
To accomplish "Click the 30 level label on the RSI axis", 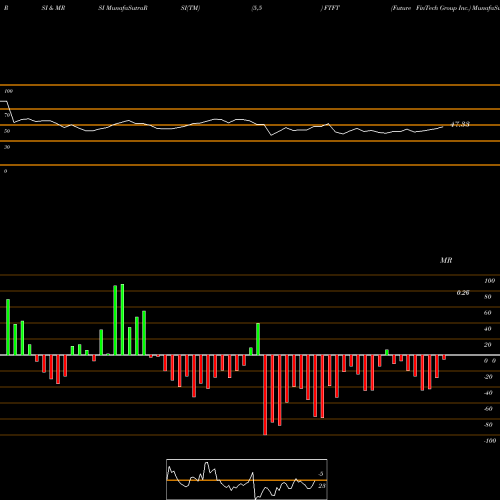I will point(7,147).
